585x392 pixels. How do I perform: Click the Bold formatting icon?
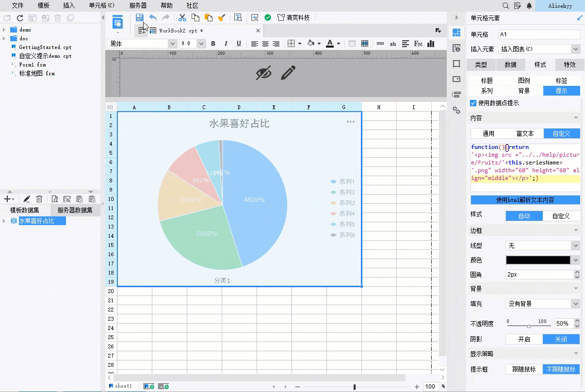(x=213, y=44)
